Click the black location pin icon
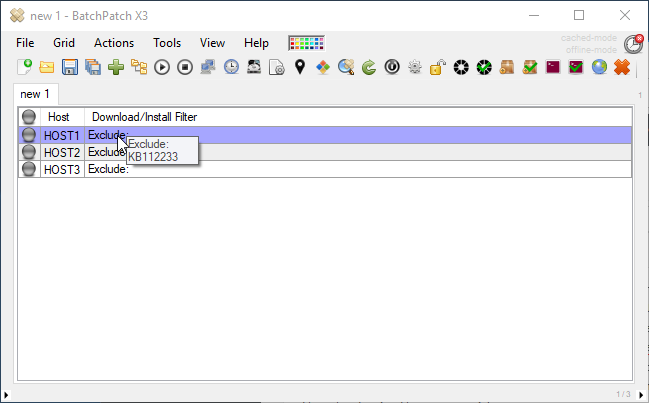 click(x=299, y=67)
